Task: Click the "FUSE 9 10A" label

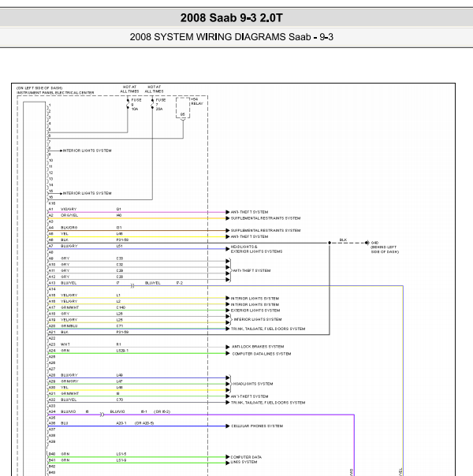Action: (x=136, y=105)
